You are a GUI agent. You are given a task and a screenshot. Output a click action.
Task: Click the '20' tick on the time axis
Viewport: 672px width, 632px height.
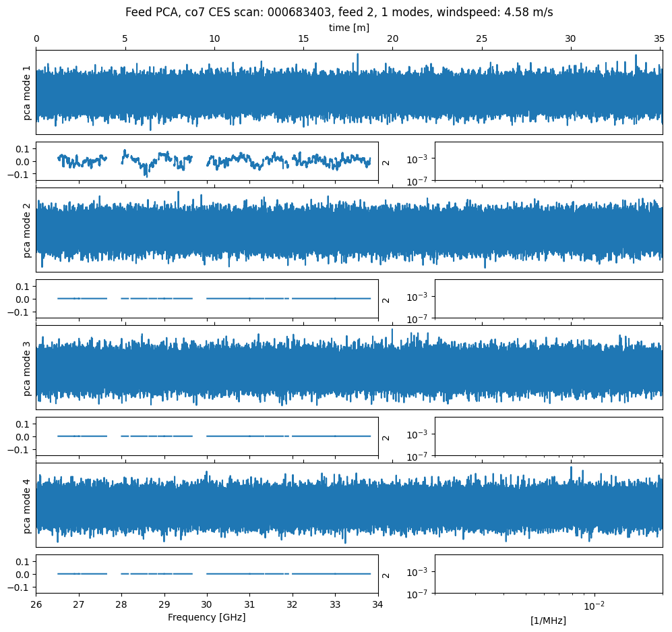click(392, 40)
